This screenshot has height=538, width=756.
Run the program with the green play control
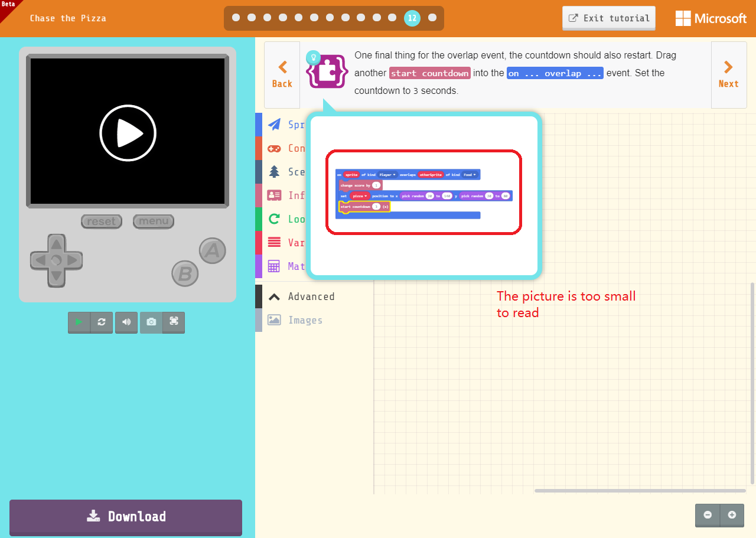tap(79, 322)
